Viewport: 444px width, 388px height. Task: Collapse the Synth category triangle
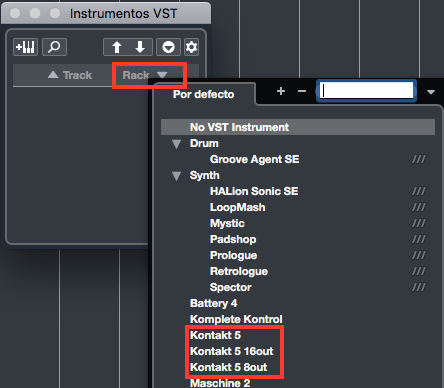point(176,176)
